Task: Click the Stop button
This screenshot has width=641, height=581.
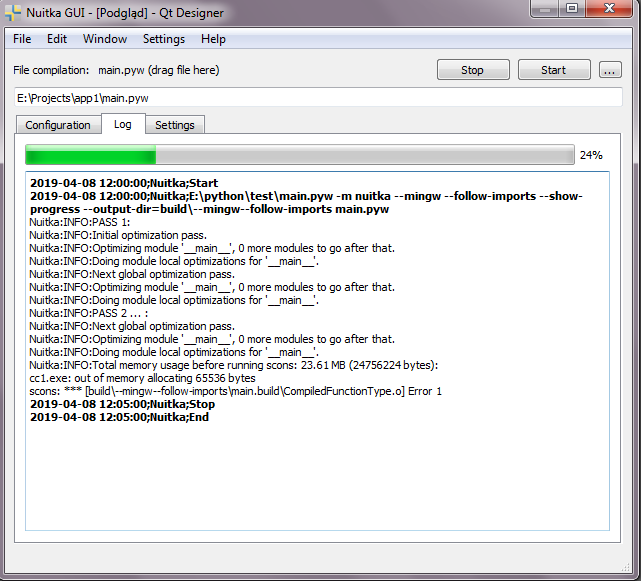Action: pos(473,70)
